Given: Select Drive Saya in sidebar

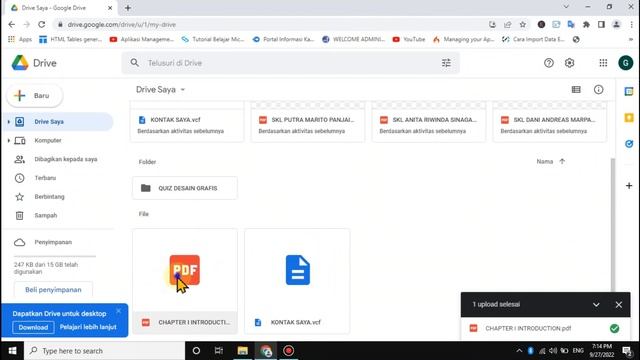Looking at the screenshot, I should [x=58, y=122].
